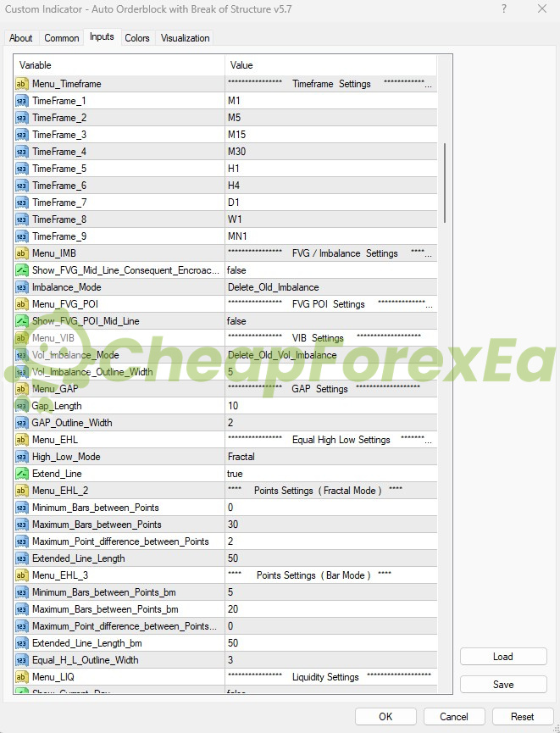Edit the Gap_Length value 10
Screen dimensions: 560x733
(331, 406)
